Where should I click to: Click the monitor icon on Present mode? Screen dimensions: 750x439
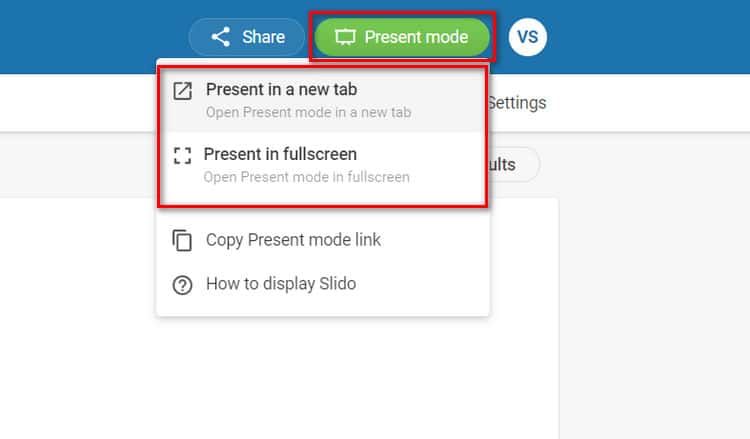[x=346, y=37]
